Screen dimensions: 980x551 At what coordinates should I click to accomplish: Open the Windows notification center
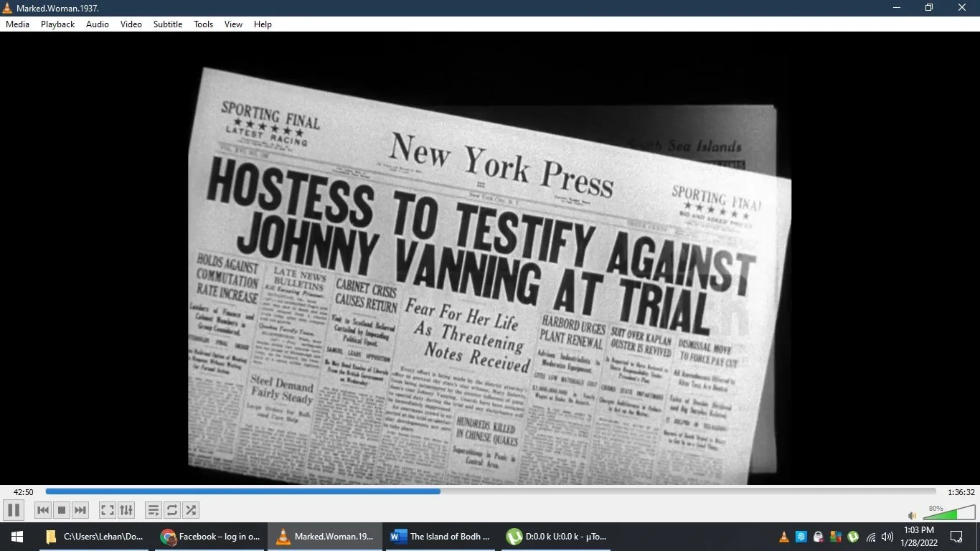[x=956, y=537]
